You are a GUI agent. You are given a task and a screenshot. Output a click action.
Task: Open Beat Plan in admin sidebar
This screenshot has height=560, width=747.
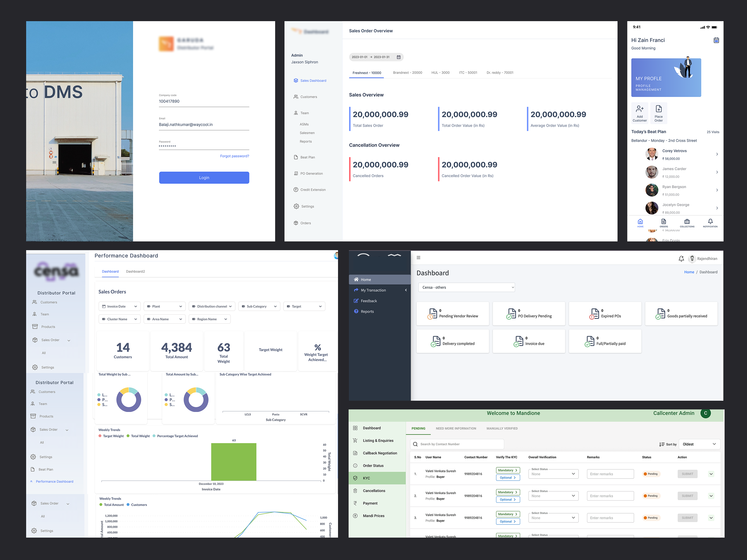coord(304,157)
